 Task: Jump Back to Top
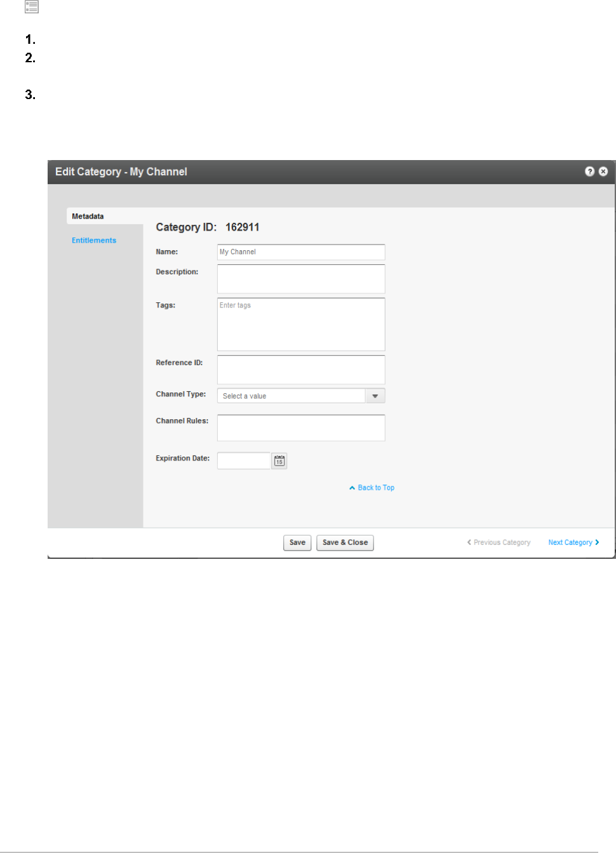372,488
